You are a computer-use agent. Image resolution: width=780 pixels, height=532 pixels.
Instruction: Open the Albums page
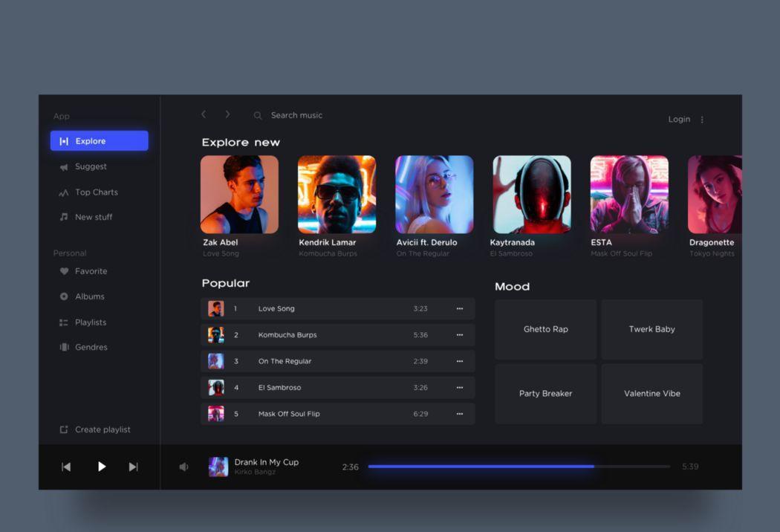click(x=90, y=296)
